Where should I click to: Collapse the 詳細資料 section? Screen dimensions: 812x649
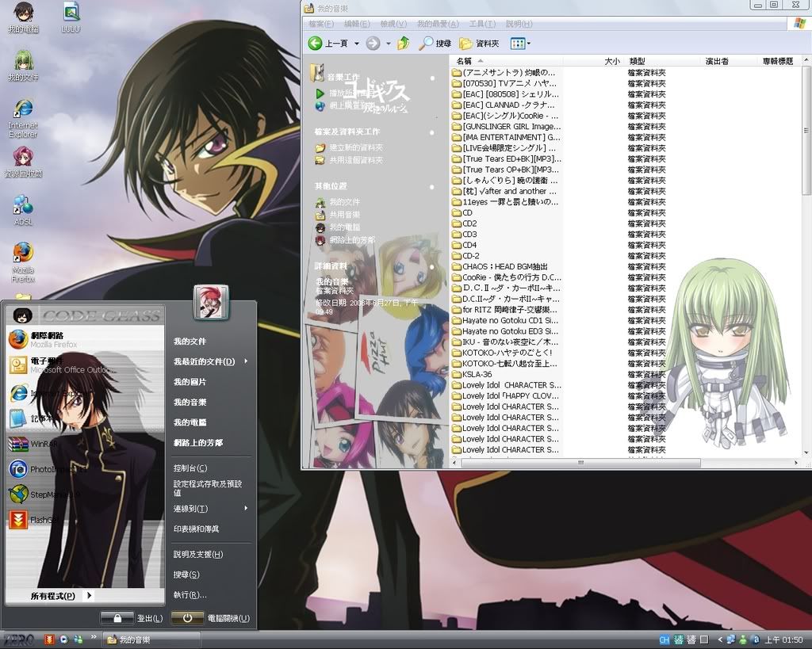(432, 266)
